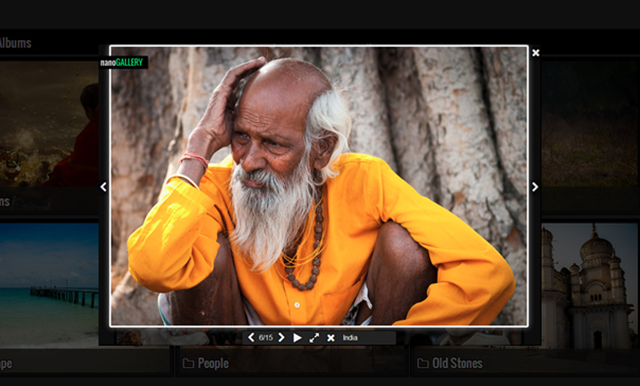Click the nanoGALLERY logo badge
This screenshot has height=386, width=640.
click(x=124, y=62)
